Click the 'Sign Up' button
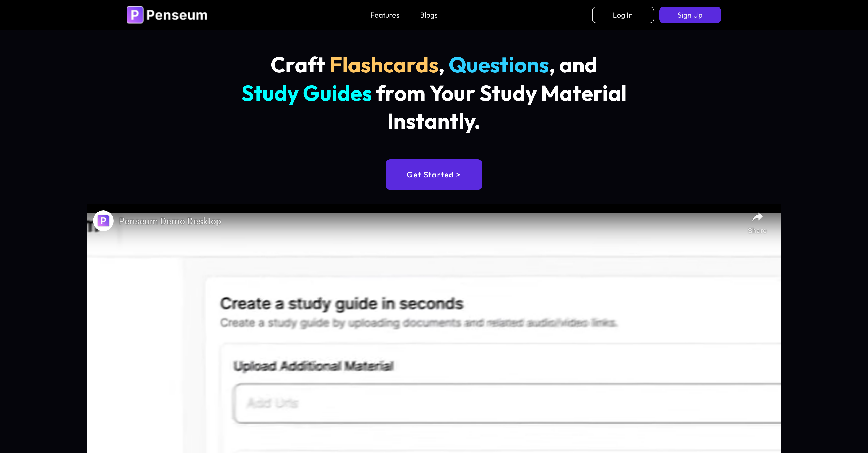 (x=689, y=16)
